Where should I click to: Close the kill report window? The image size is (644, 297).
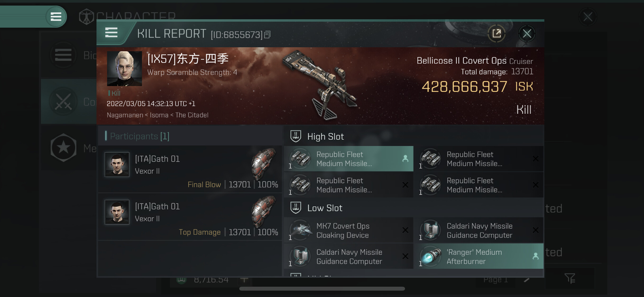(527, 34)
